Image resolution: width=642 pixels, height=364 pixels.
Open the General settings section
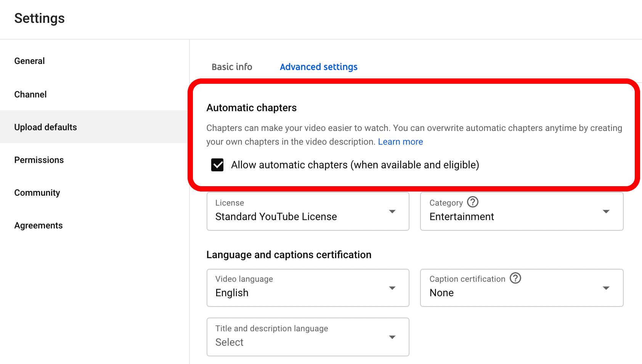[29, 61]
